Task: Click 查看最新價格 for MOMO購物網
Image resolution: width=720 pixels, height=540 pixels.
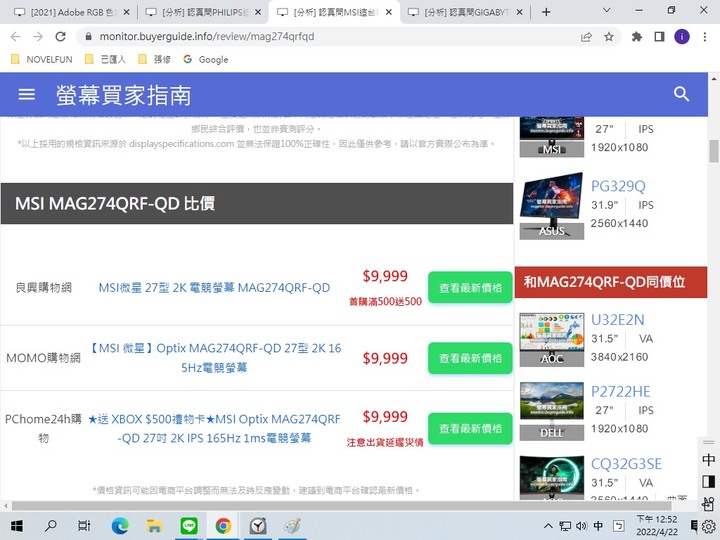Action: coord(470,358)
